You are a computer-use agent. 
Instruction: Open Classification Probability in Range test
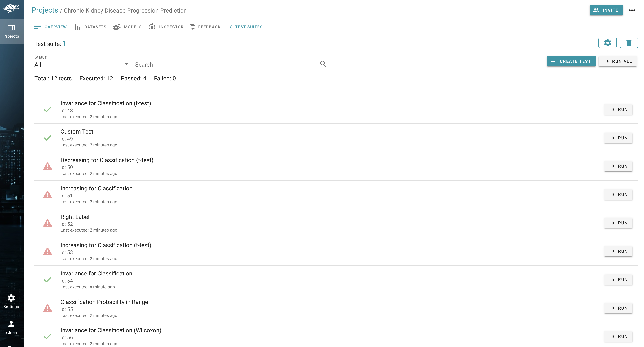pyautogui.click(x=104, y=302)
